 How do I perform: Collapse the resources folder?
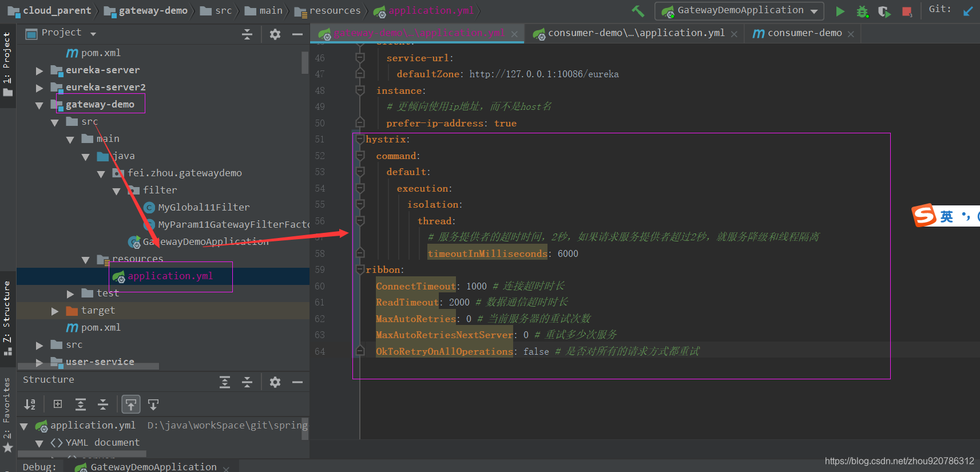86,260
